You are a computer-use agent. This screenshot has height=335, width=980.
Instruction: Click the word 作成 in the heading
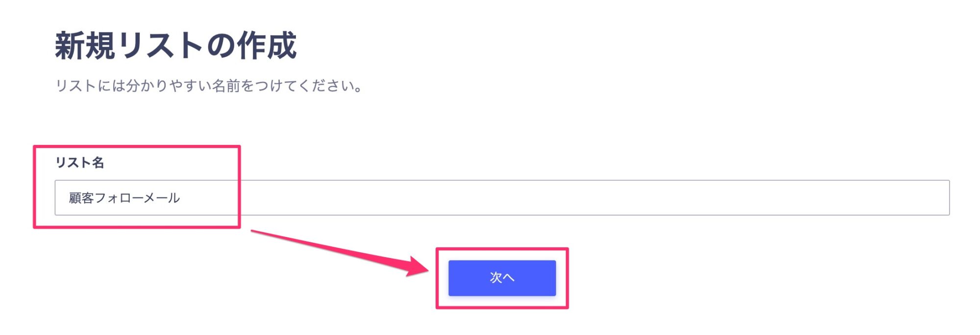[x=267, y=46]
